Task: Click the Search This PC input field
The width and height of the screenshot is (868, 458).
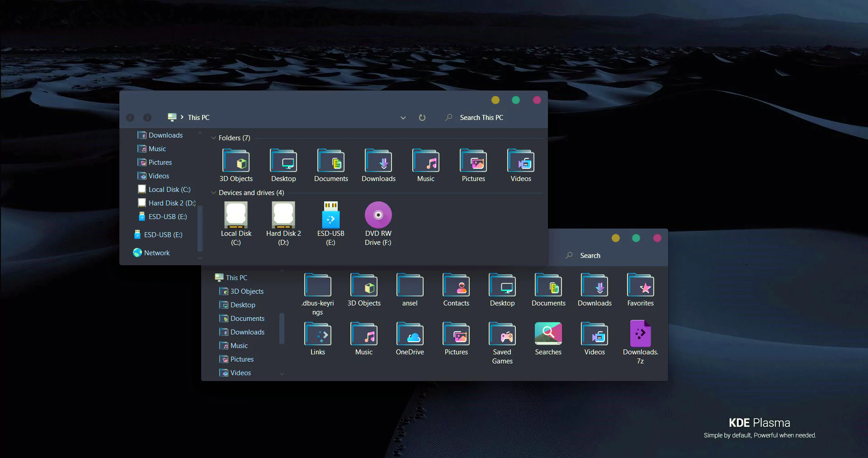Action: (x=481, y=117)
